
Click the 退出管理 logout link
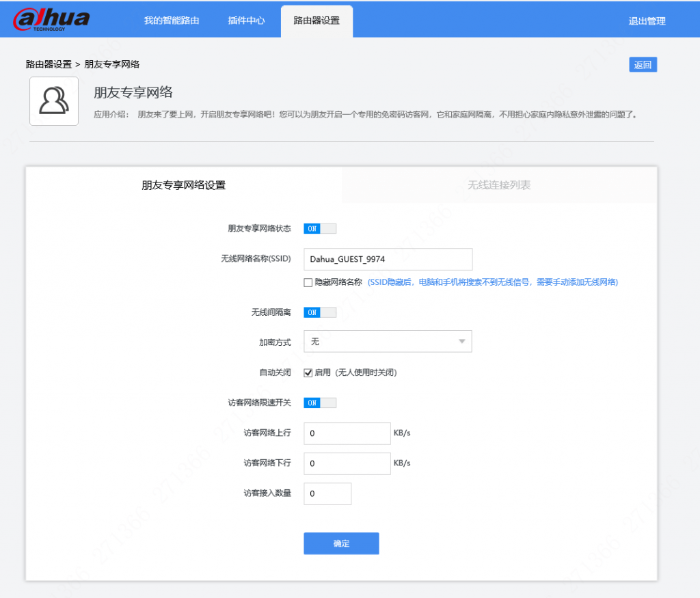[647, 21]
